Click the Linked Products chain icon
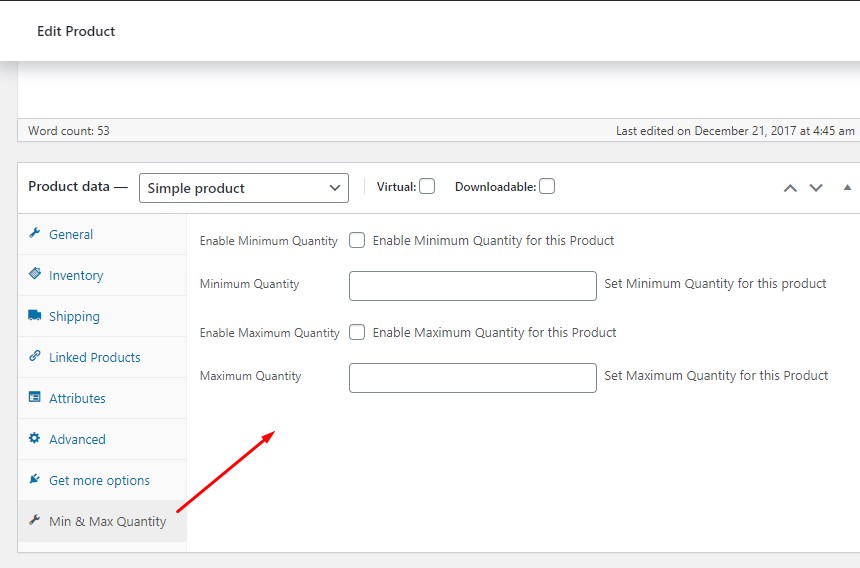The height and width of the screenshot is (568, 860). (35, 356)
